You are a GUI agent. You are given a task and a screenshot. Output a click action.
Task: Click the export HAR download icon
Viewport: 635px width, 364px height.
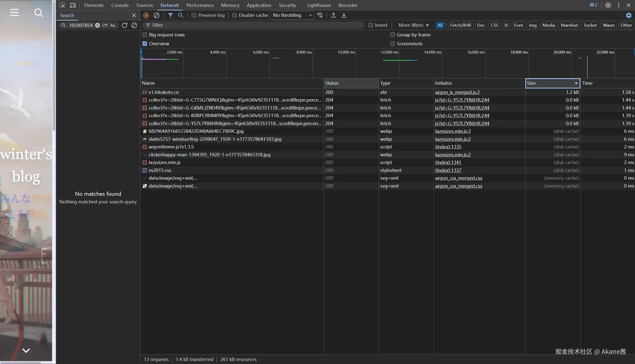click(344, 15)
